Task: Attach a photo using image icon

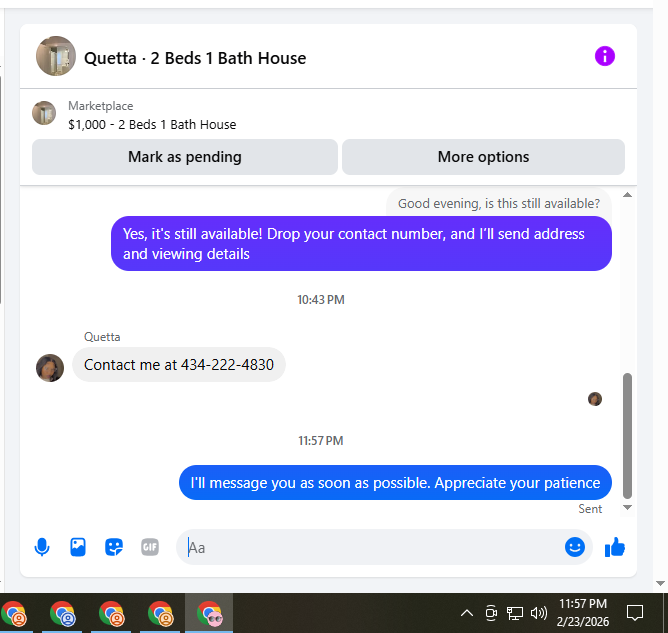Action: [x=78, y=547]
